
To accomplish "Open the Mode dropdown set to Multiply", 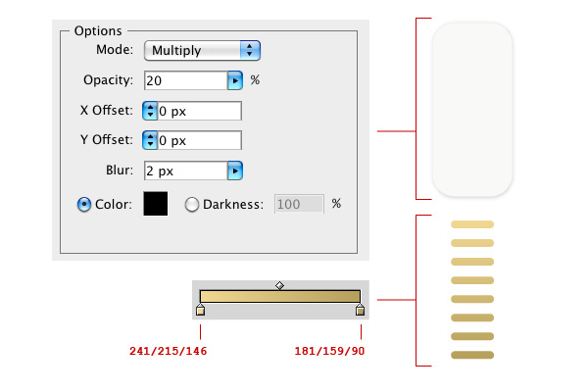I will pos(202,50).
